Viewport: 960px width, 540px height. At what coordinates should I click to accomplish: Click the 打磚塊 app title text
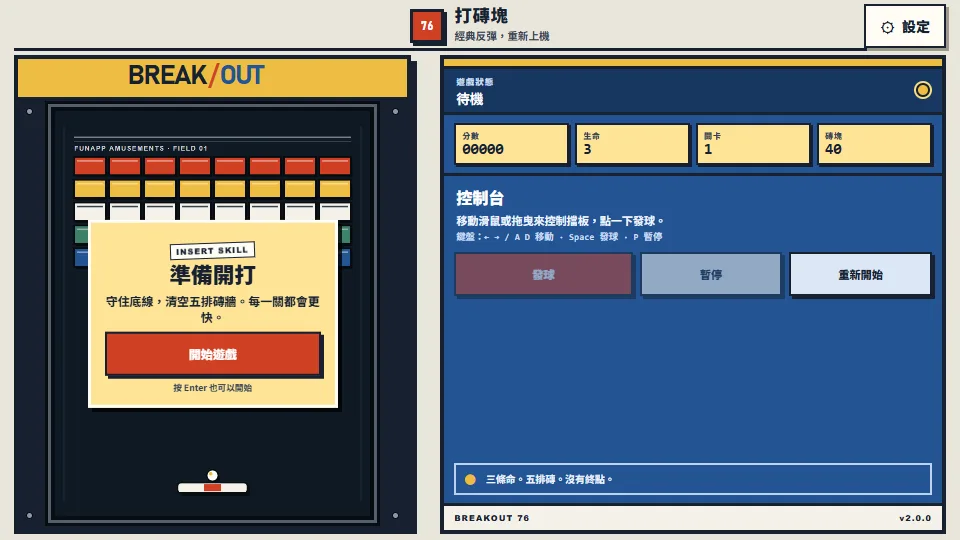[481, 16]
